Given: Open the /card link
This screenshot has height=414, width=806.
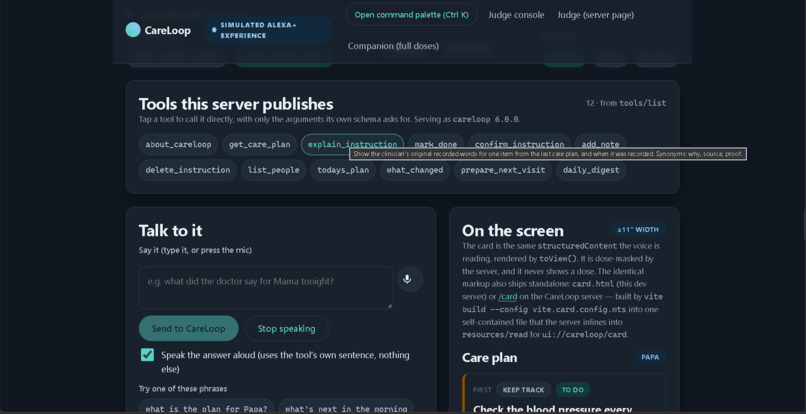Looking at the screenshot, I should pyautogui.click(x=508, y=297).
